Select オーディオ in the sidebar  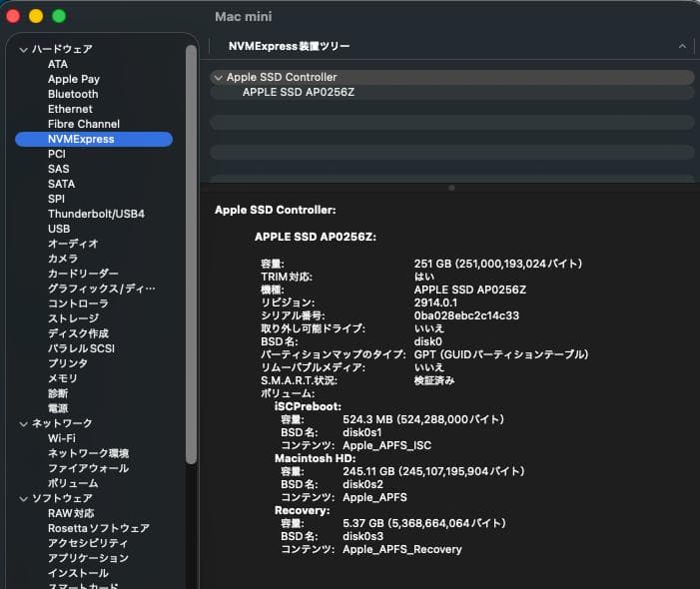pyautogui.click(x=73, y=244)
